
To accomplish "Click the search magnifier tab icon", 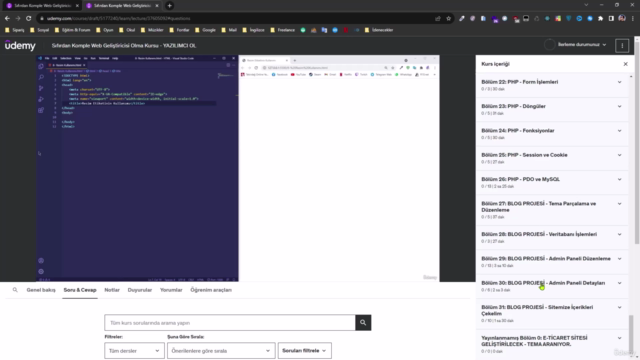I will [x=15, y=290].
